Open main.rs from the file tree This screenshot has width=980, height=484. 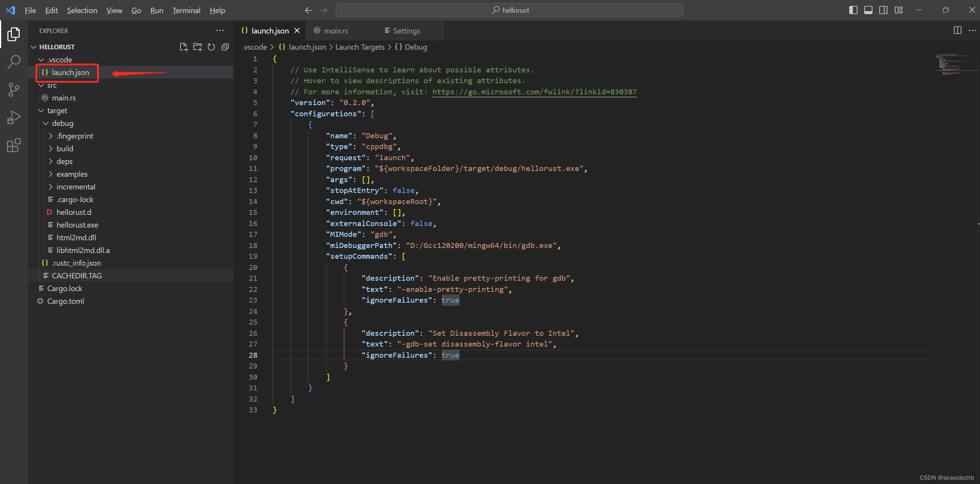click(130, 98)
